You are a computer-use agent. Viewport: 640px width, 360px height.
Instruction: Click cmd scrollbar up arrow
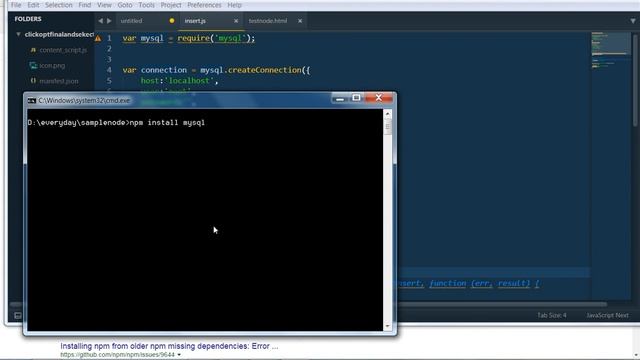click(x=388, y=113)
